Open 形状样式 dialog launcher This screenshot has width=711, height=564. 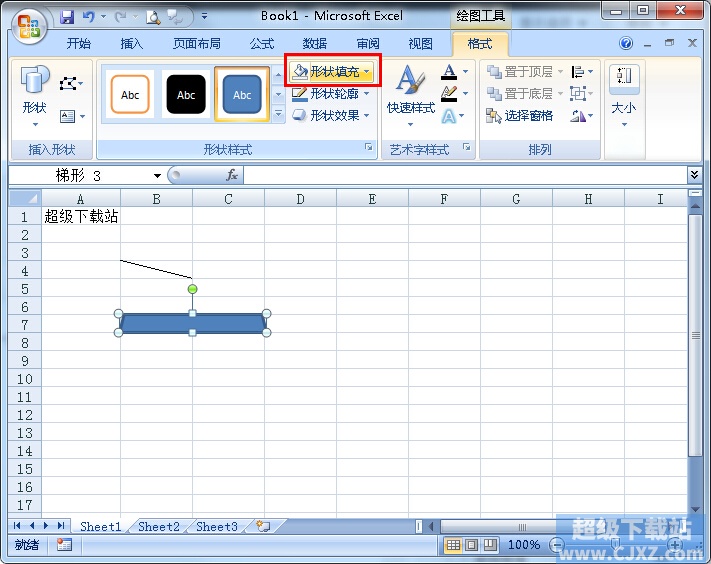369,147
